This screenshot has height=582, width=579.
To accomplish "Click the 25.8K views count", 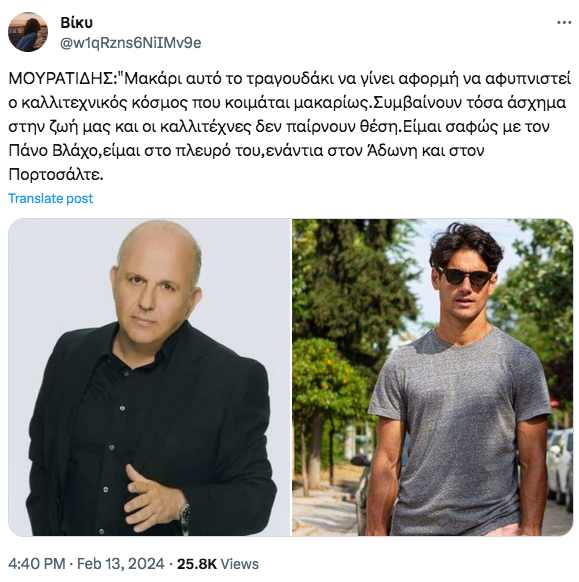I will [196, 564].
